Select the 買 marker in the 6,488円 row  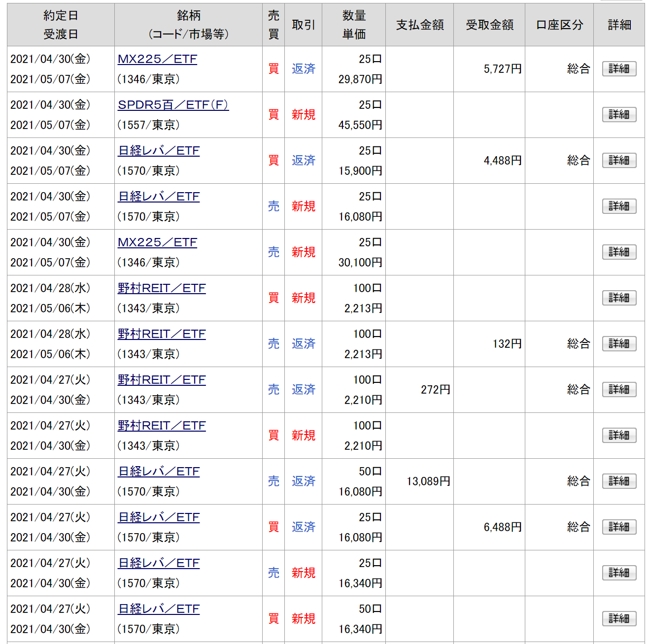(x=273, y=527)
